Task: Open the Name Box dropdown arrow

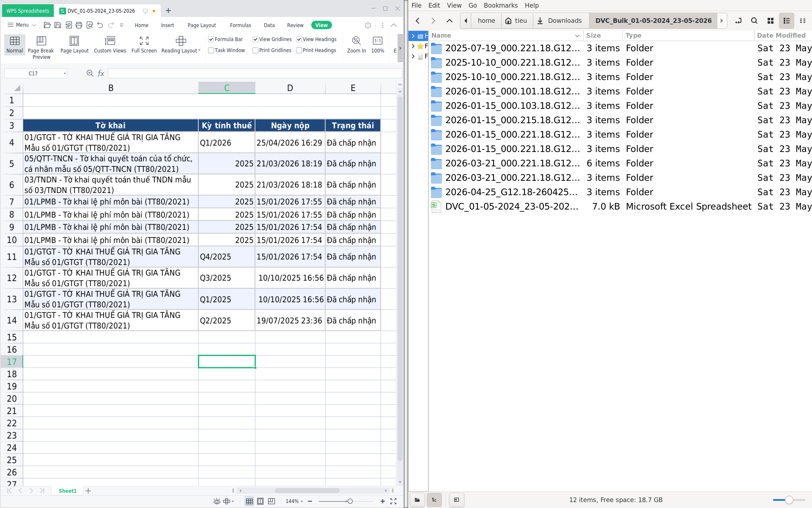Action: (x=65, y=73)
